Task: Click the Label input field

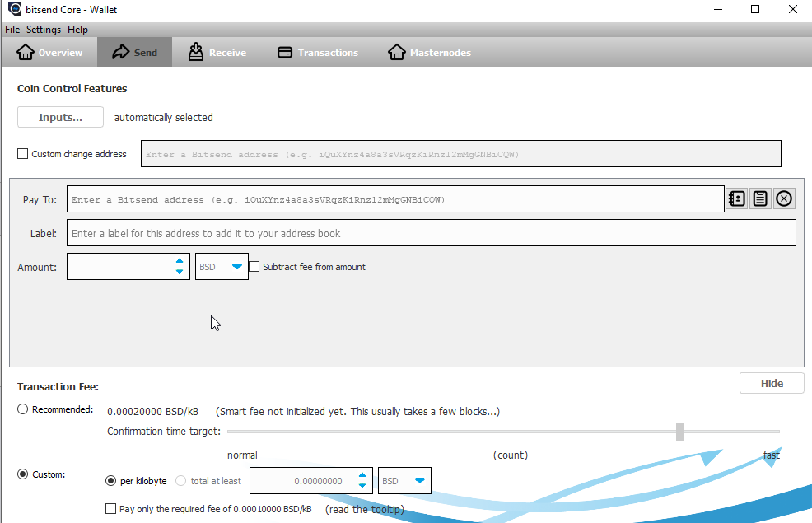Action: [x=432, y=233]
